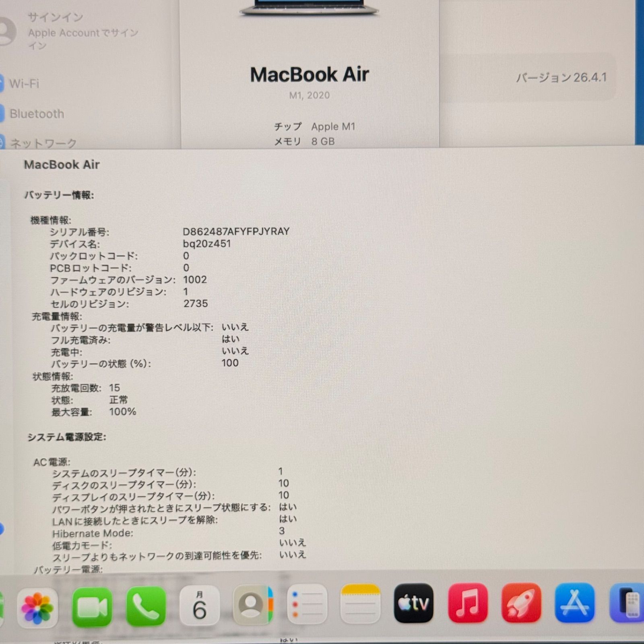Open the Photos app in the Dock
The image size is (644, 644).
click(37, 607)
